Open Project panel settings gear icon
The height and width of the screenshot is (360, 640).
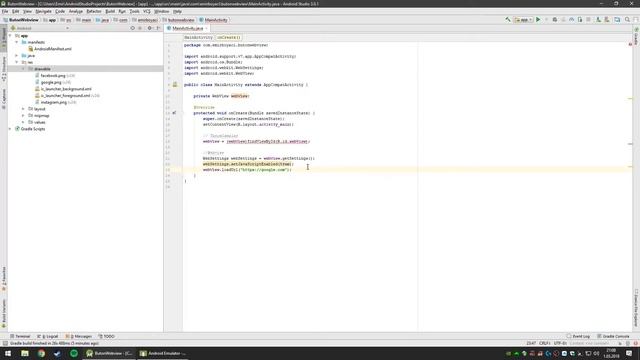coord(149,28)
